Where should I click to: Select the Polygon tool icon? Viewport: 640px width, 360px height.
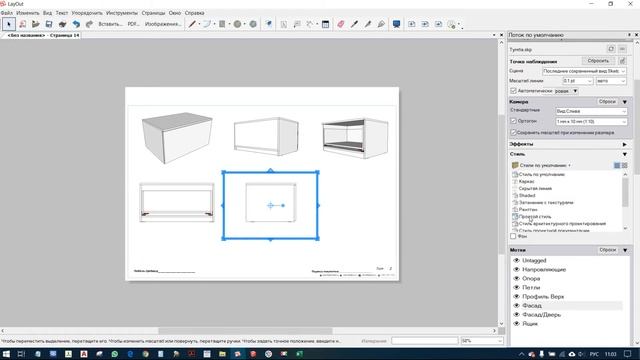pyautogui.click(x=253, y=24)
